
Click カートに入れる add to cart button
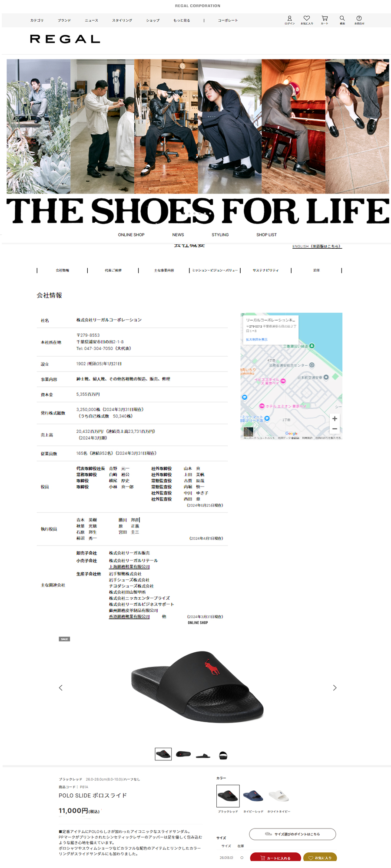[x=275, y=858]
